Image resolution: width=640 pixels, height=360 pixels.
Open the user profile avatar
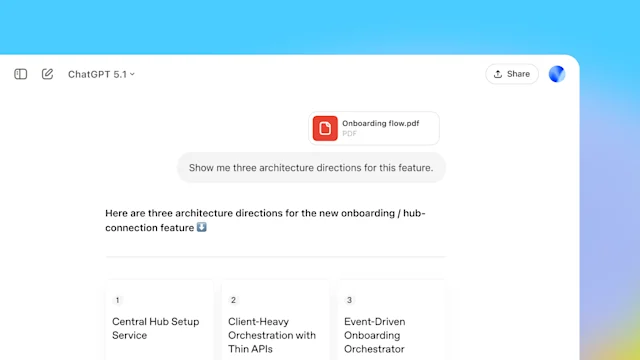(x=557, y=74)
